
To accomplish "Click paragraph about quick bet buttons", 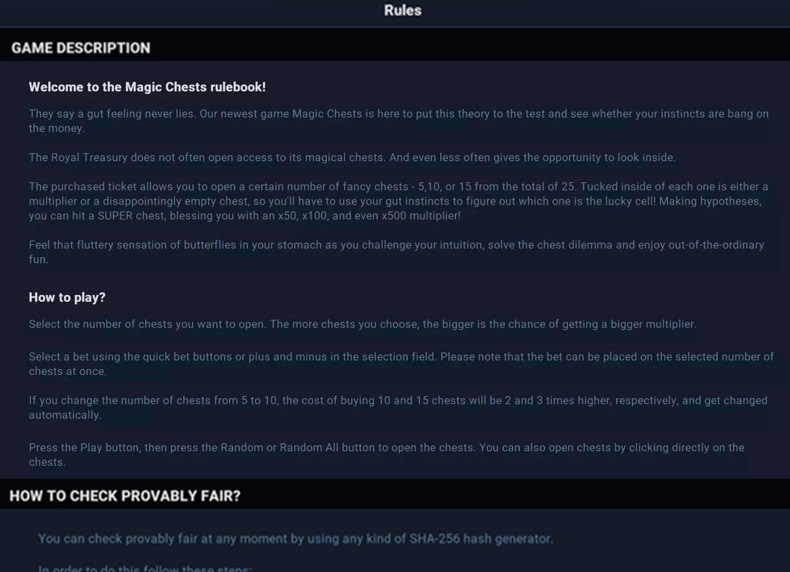I will [401, 364].
